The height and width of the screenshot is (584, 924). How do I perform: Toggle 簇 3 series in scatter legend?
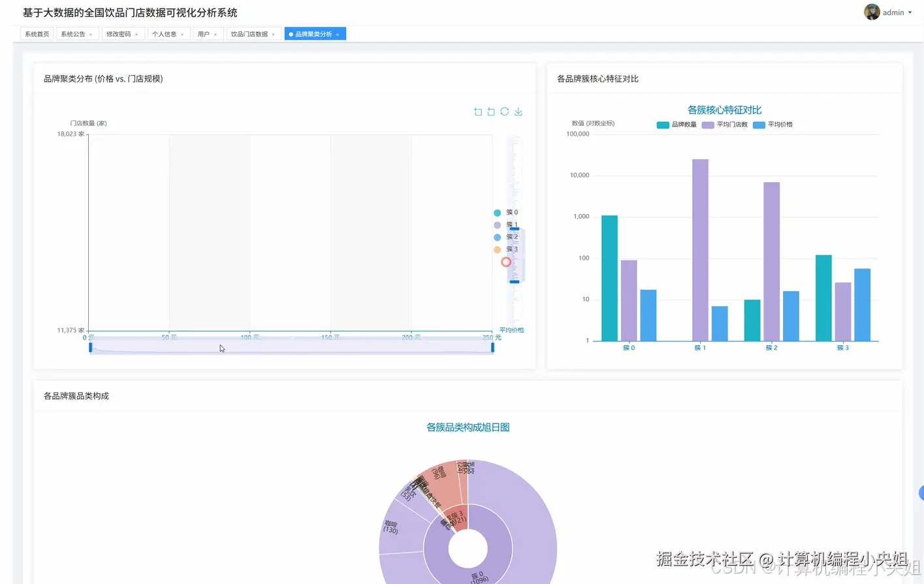(x=506, y=250)
